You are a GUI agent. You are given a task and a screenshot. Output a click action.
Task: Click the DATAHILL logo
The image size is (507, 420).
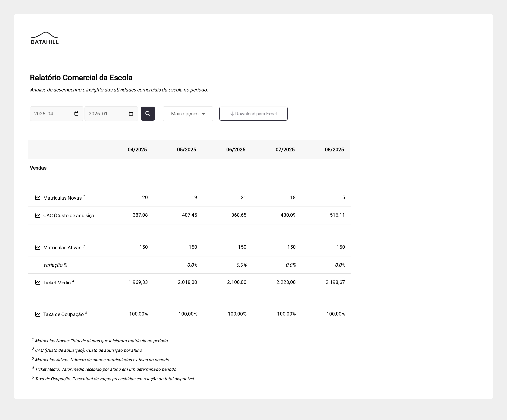click(45, 38)
